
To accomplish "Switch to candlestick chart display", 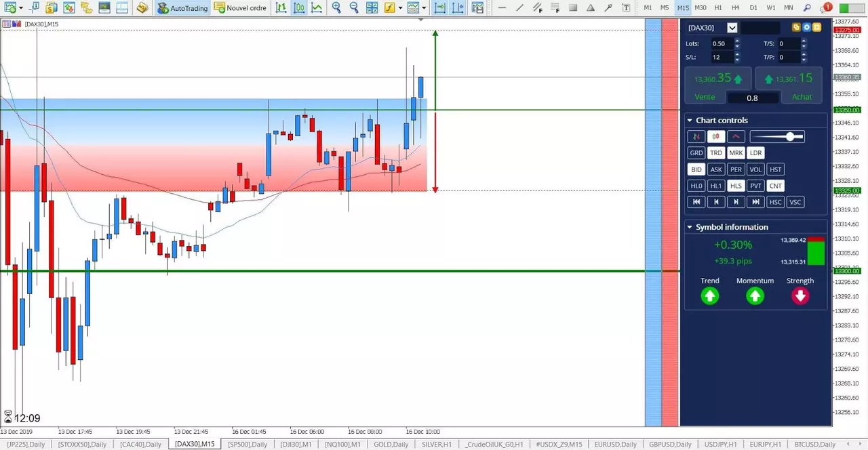I will [x=299, y=8].
